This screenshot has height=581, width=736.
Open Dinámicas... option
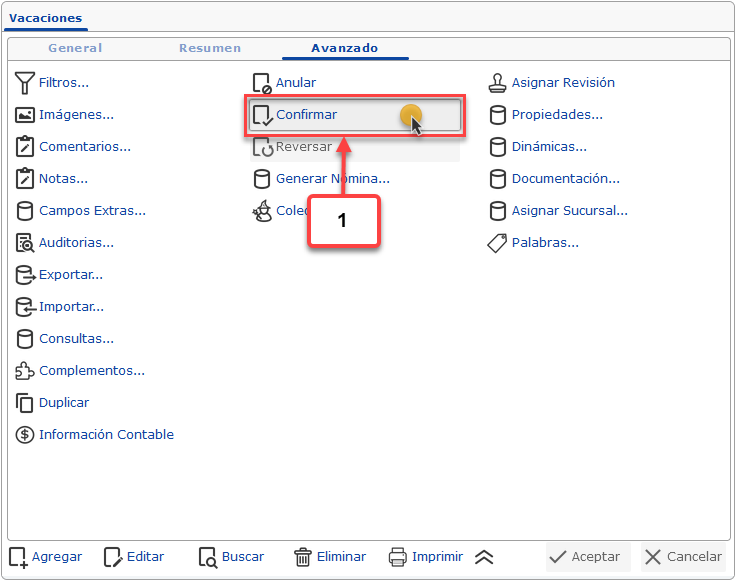[x=549, y=146]
